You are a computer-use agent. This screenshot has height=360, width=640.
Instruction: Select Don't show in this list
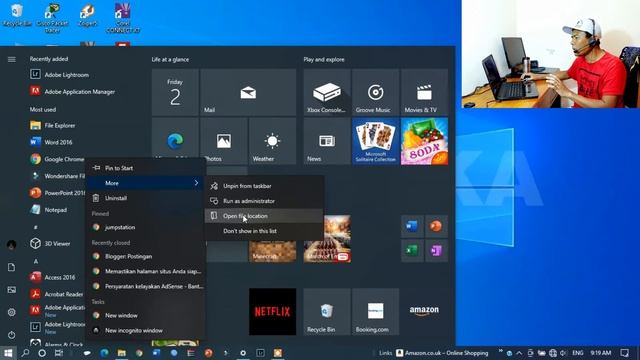pos(264,231)
